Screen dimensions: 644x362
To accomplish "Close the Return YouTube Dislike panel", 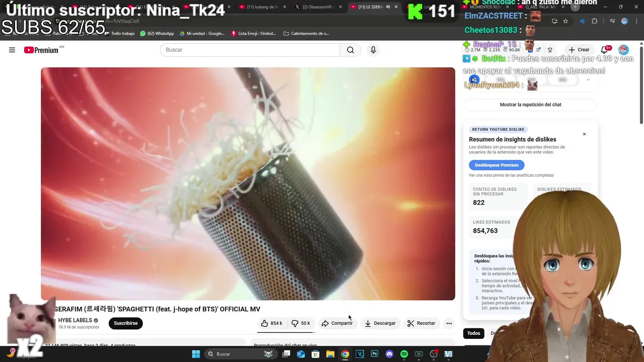I will pyautogui.click(x=584, y=134).
